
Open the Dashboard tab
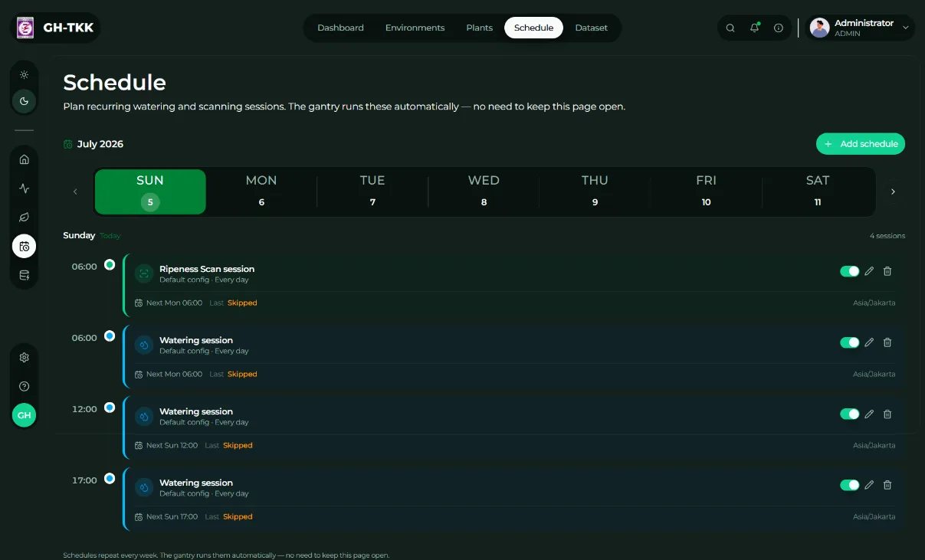340,28
